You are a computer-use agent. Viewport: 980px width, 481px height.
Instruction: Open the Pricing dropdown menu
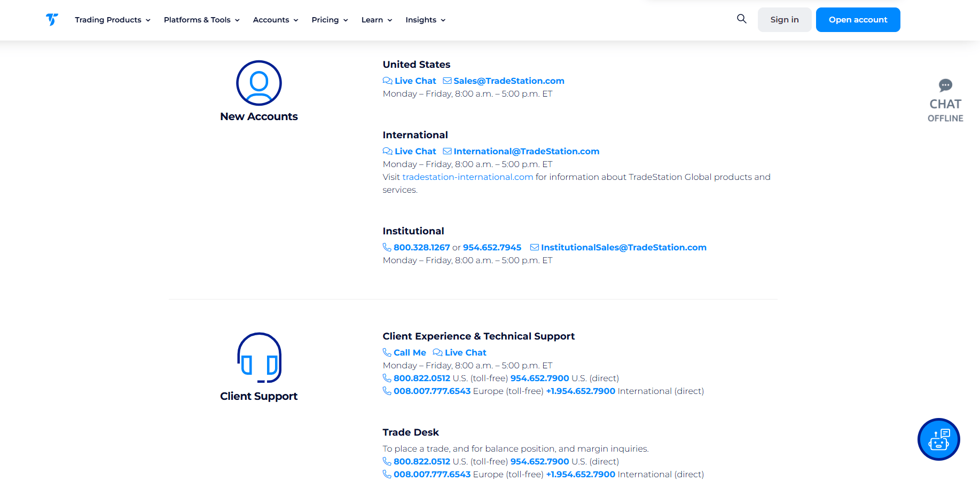click(x=330, y=20)
